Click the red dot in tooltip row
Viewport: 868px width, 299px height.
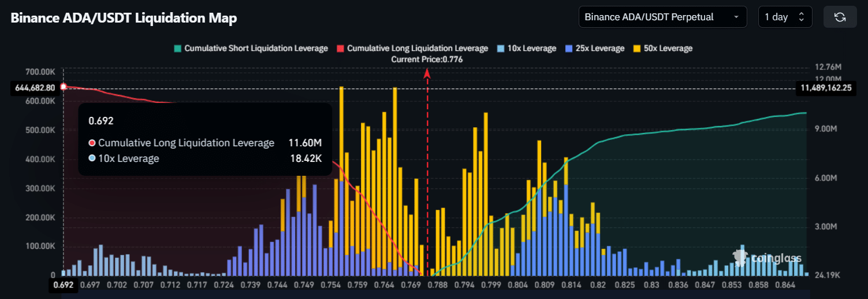point(92,143)
